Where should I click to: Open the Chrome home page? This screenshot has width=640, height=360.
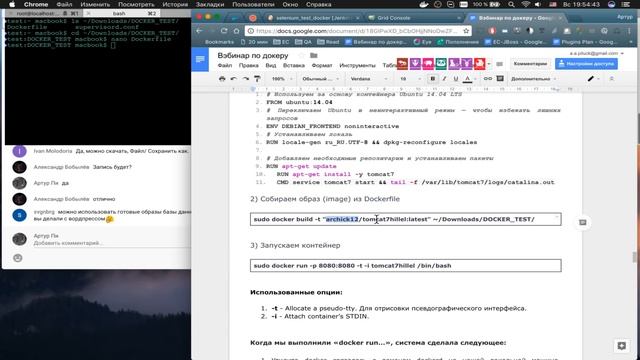click(236, 31)
